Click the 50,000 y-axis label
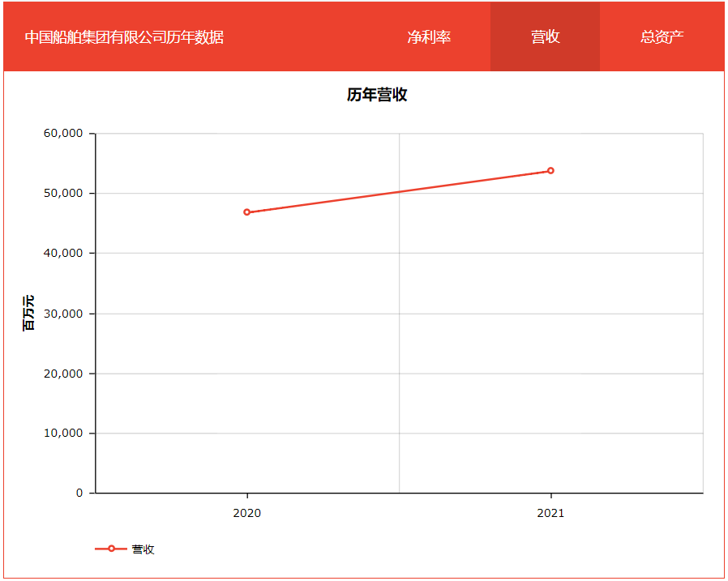Screen dimensions: 728x581 click(62, 194)
